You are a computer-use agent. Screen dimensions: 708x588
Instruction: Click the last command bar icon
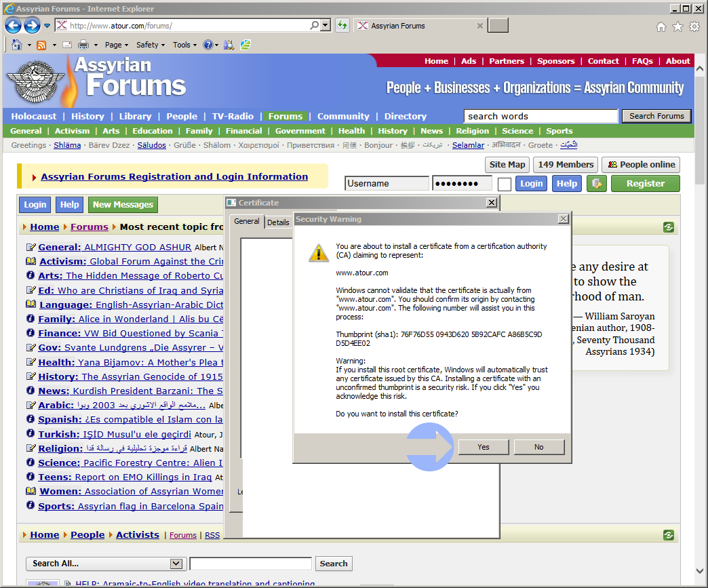coord(245,45)
